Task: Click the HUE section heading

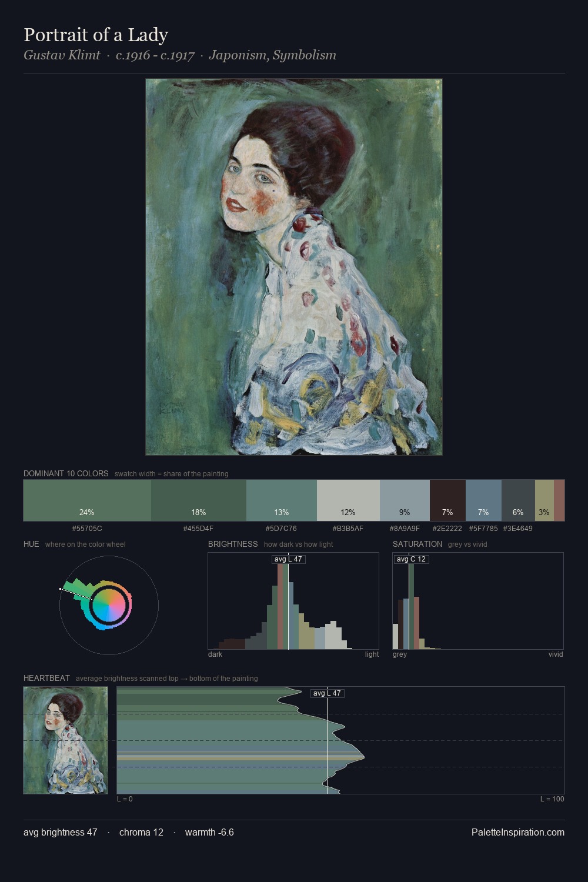Action: (31, 544)
